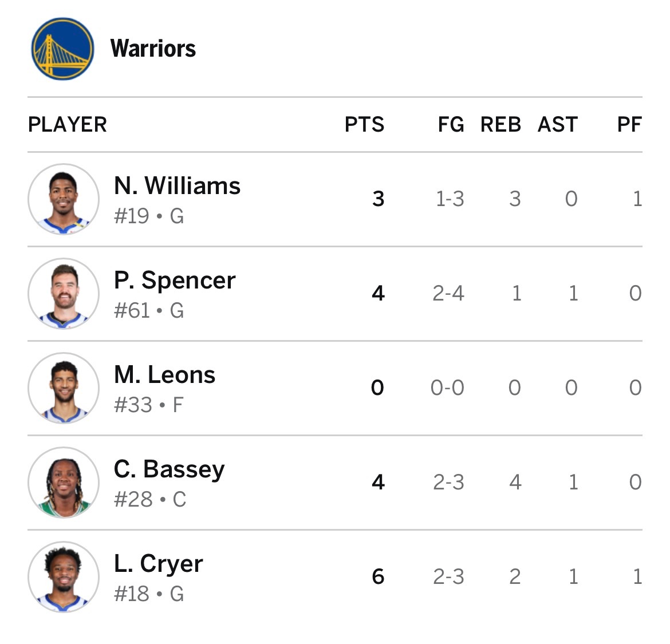Image resolution: width=670 pixels, height=644 pixels.
Task: Click P. Spencer's player headshot
Action: (64, 294)
